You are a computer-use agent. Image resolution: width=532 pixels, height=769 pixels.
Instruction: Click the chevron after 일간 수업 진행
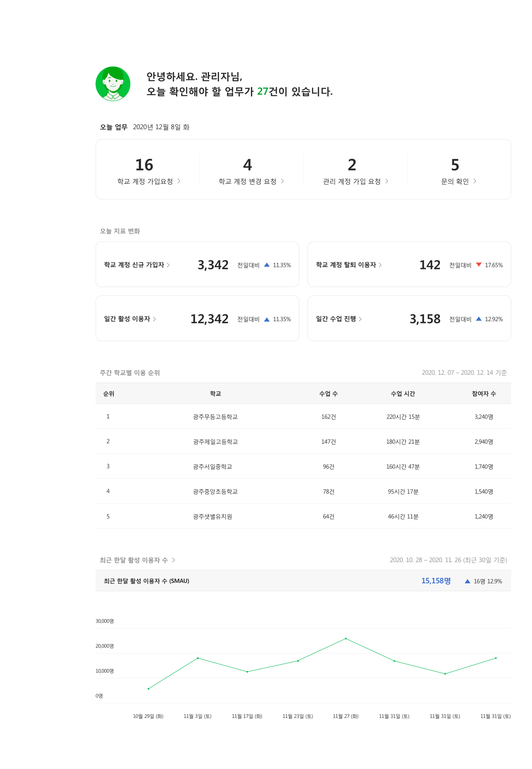coord(360,319)
